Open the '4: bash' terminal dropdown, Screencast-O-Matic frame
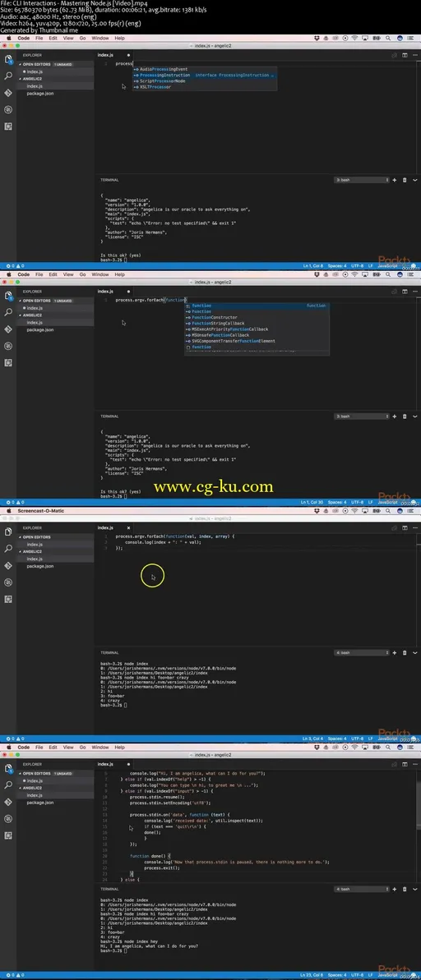421x980 pixels. pos(362,652)
